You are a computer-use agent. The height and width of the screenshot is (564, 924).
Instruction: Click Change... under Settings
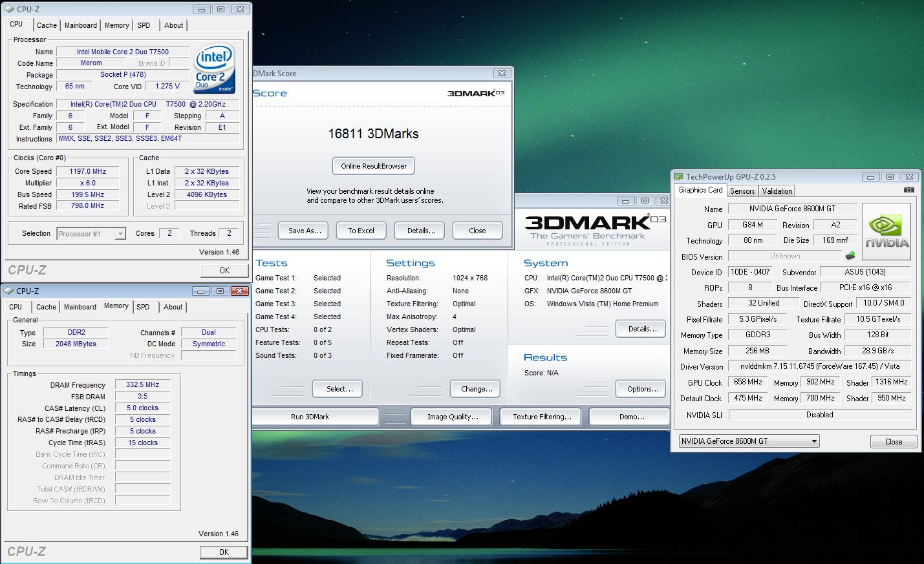point(477,389)
